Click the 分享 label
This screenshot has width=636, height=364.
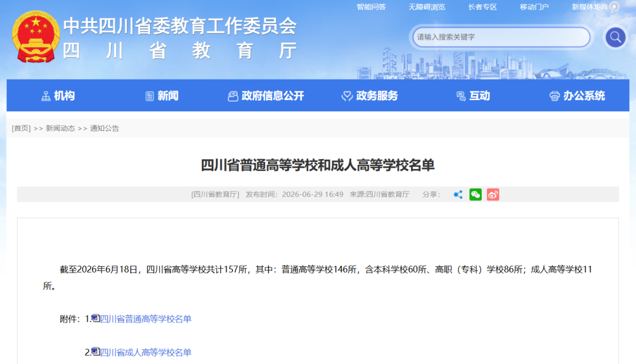click(431, 194)
